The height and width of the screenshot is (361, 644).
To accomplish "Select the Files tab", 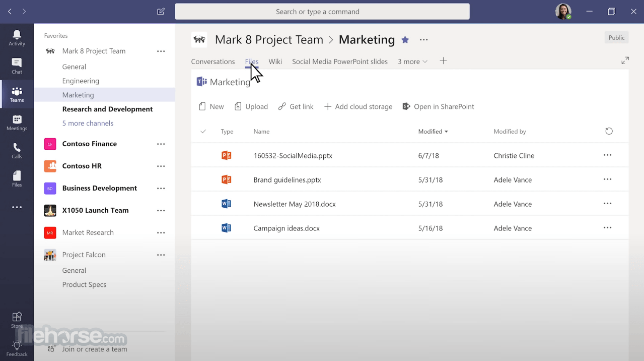I will 252,62.
